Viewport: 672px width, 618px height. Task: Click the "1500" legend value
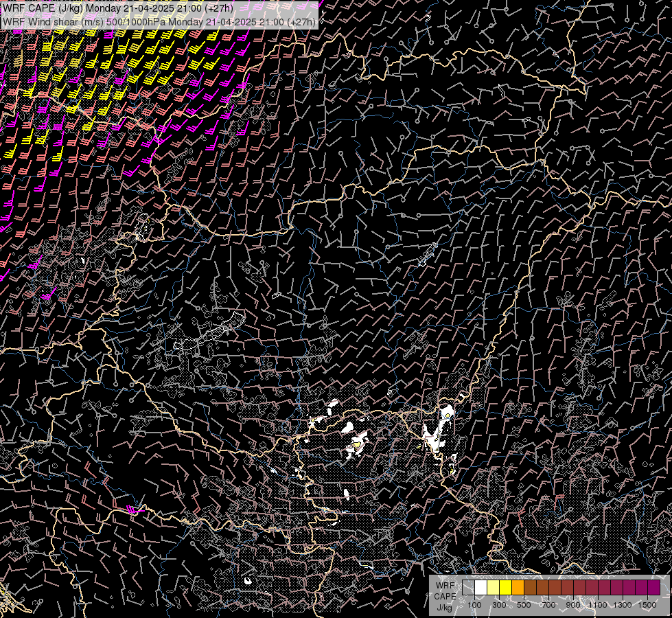click(647, 605)
